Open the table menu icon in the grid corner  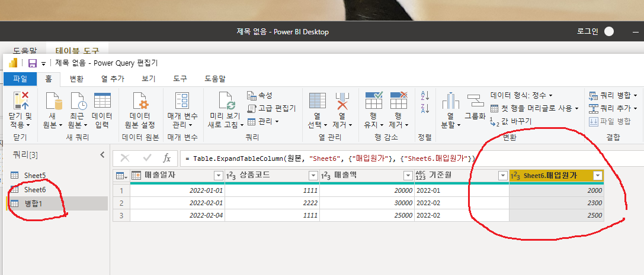[x=121, y=176]
